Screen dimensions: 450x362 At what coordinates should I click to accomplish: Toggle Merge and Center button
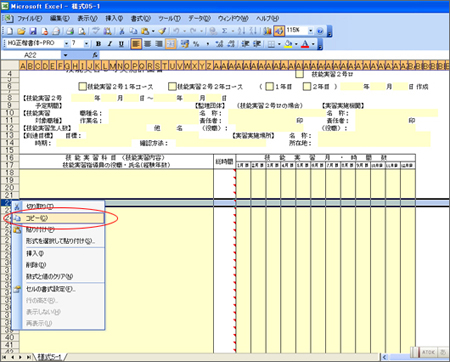tap(170, 44)
